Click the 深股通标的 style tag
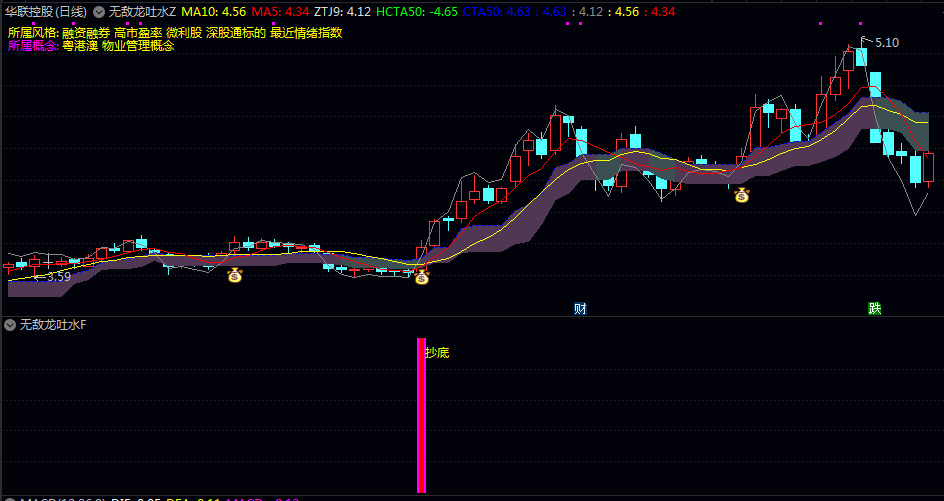Screen dimensions: 944x501 pos(236,33)
